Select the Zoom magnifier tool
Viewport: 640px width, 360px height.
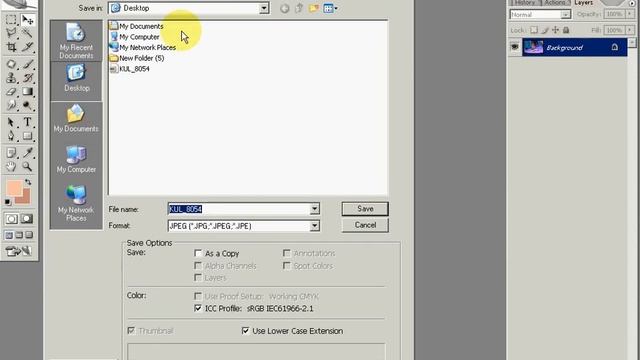(27, 167)
